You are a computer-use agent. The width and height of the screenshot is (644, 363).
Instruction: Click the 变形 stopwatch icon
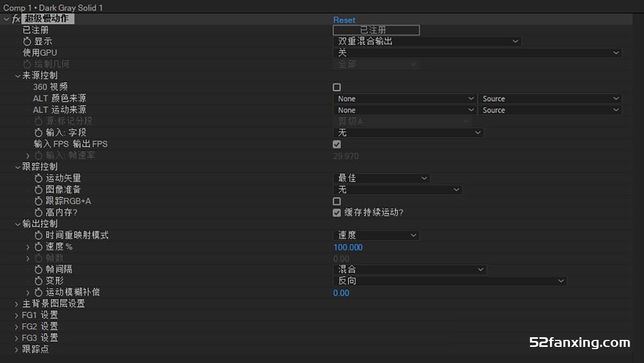pos(39,281)
